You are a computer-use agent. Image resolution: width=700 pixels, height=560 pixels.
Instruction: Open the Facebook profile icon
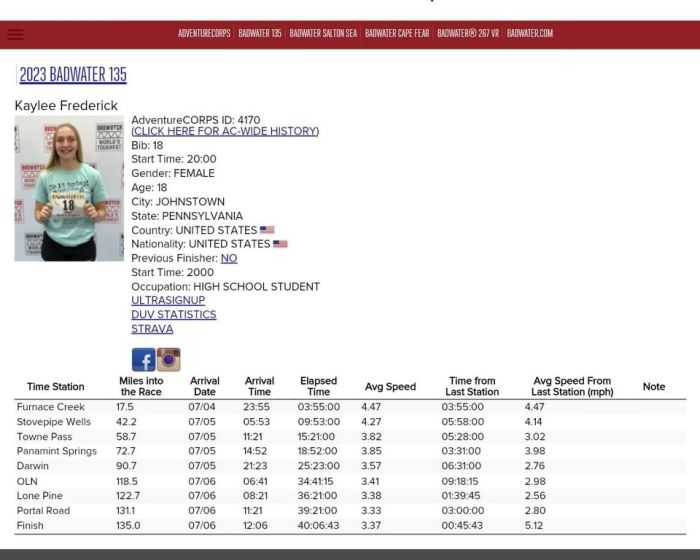pyautogui.click(x=143, y=360)
